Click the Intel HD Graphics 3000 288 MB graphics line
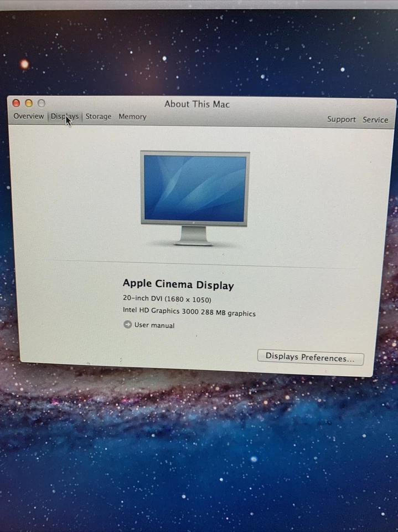 [189, 311]
